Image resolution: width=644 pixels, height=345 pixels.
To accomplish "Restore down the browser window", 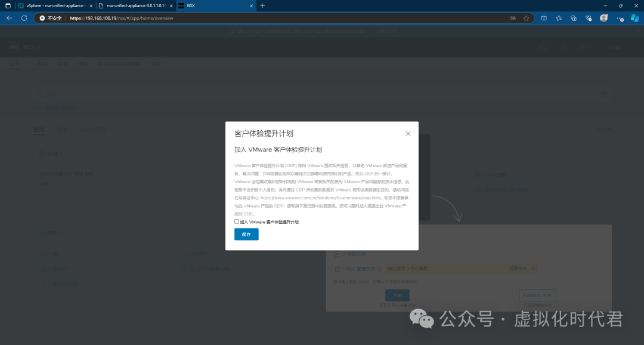I will [620, 6].
